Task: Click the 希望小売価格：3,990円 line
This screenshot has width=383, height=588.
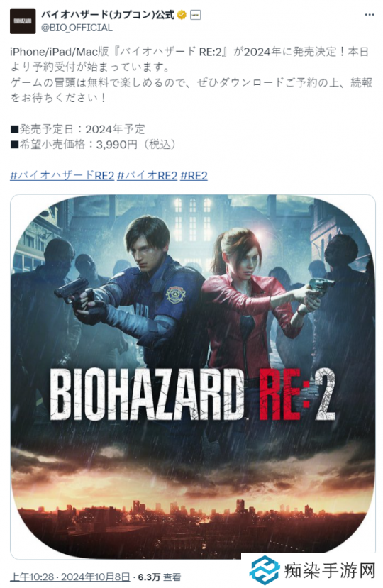Action: pyautogui.click(x=93, y=145)
